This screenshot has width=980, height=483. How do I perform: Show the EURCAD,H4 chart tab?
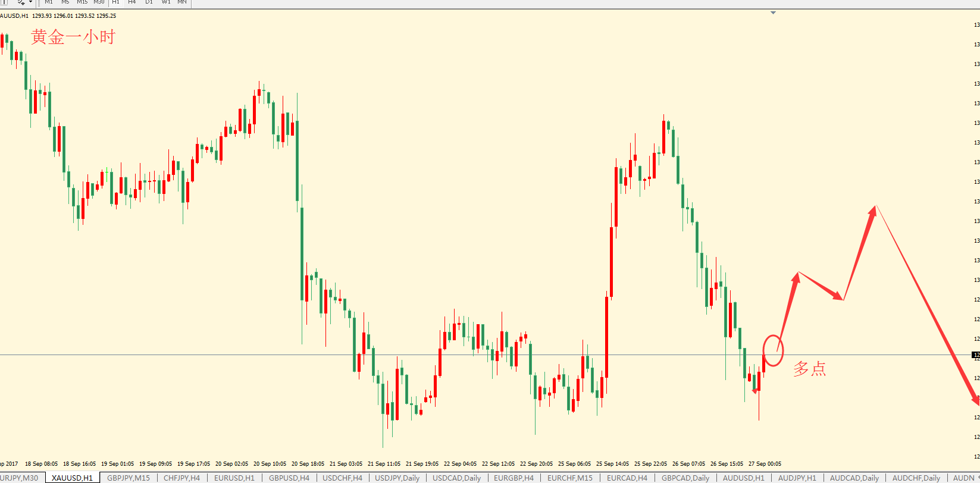point(627,478)
